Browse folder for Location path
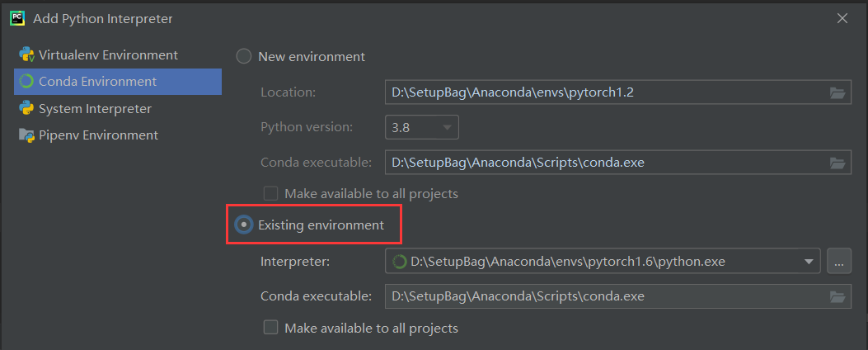This screenshot has width=868, height=350. coord(838,92)
